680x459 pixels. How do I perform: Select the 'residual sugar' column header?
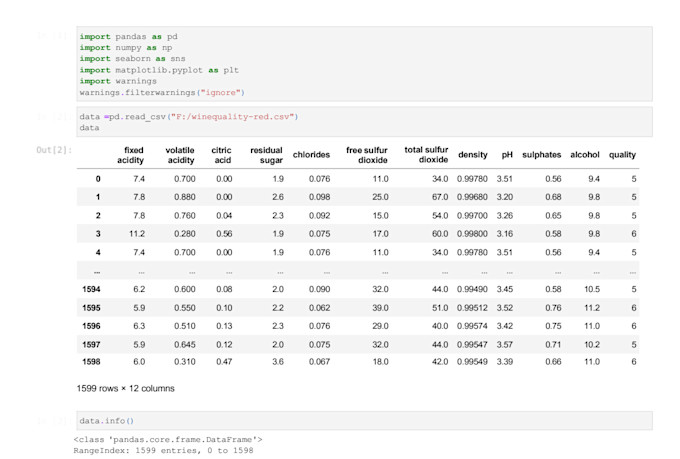pos(266,155)
